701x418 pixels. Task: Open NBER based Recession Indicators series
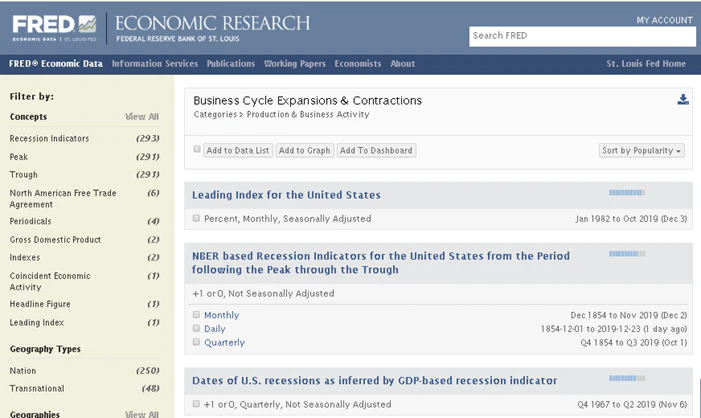click(381, 263)
